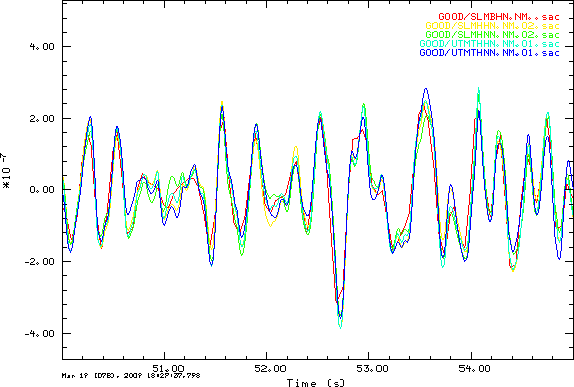Pick the green GOOD/SLMHNN.NM.02.sac legend label

point(492,35)
